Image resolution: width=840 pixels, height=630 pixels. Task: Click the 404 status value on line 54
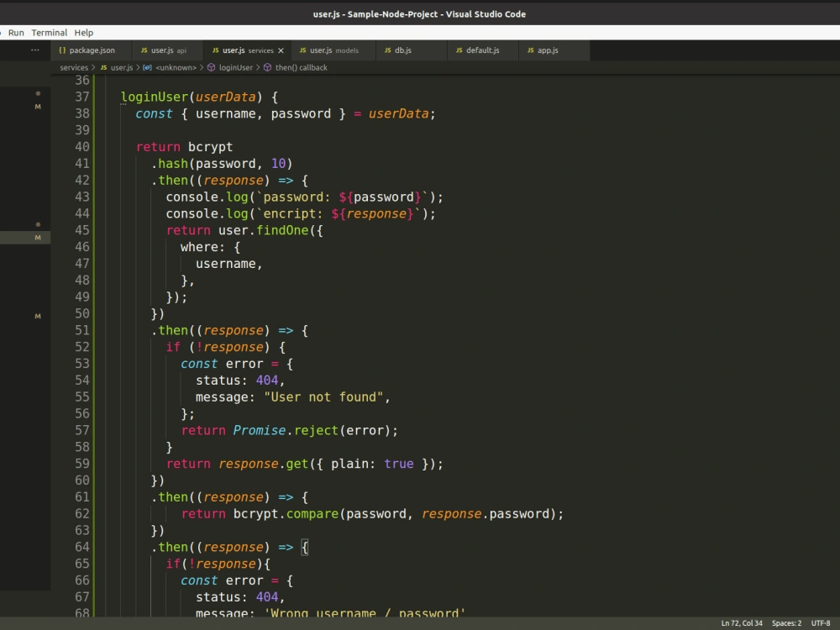coord(267,381)
